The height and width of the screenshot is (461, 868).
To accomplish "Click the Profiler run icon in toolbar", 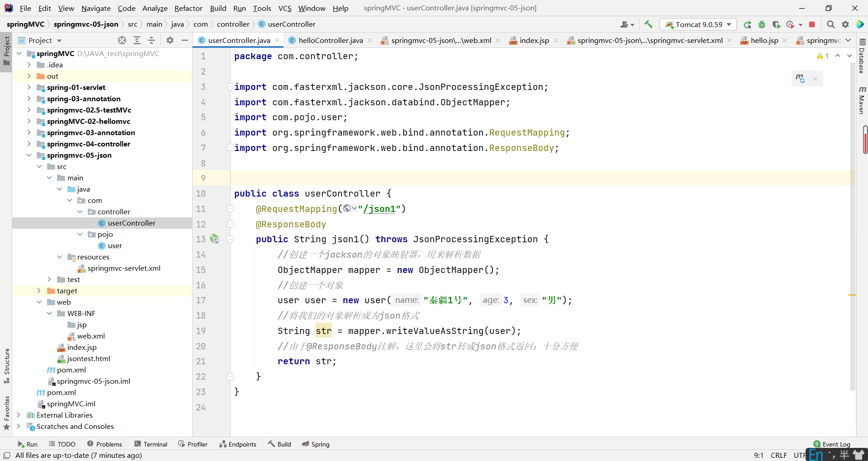I will (790, 24).
